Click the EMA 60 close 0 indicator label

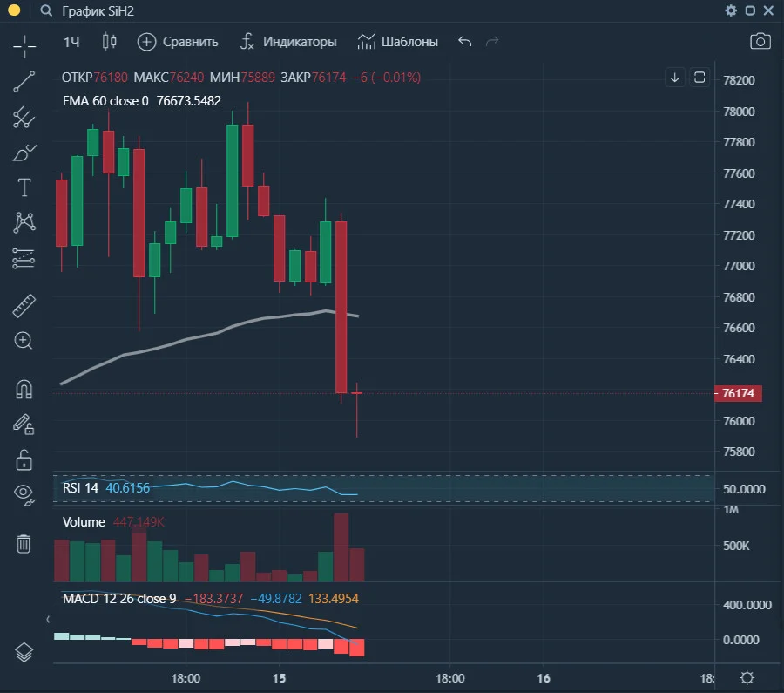105,101
